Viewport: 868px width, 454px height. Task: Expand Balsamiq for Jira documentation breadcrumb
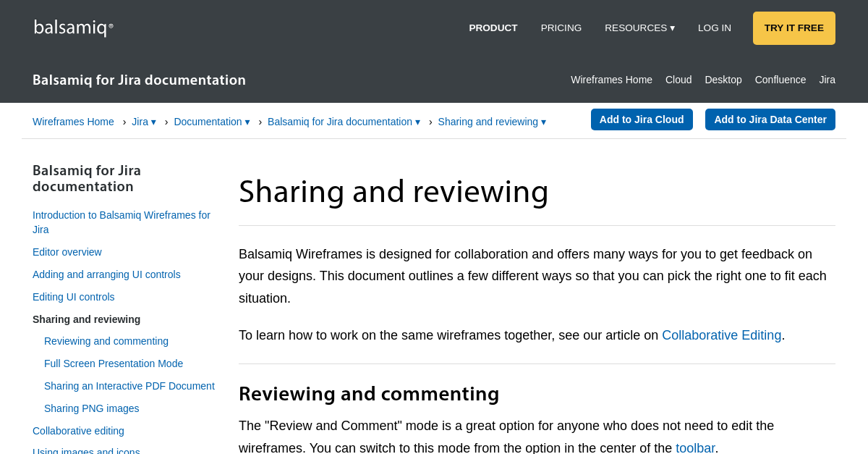(344, 122)
